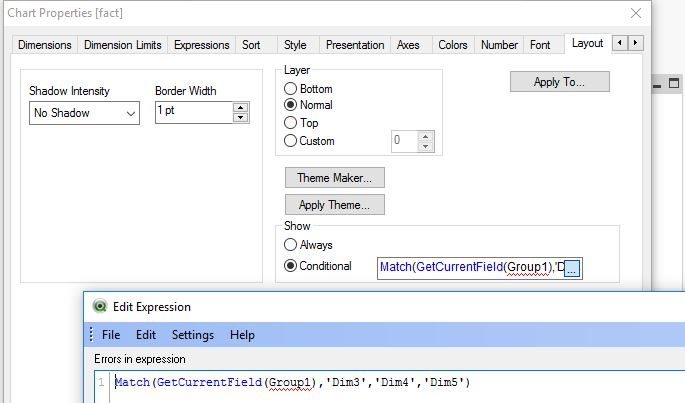Increase Custom layer value spinner
The width and height of the screenshot is (685, 403).
tap(426, 136)
